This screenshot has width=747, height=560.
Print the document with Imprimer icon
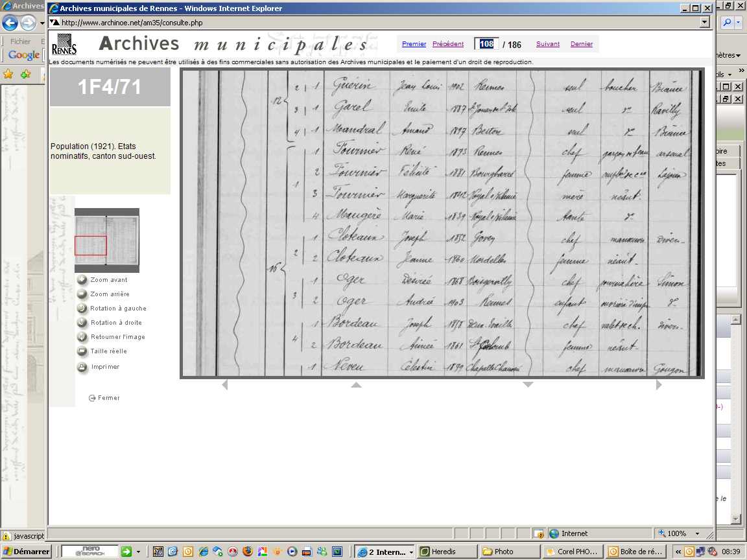(82, 367)
